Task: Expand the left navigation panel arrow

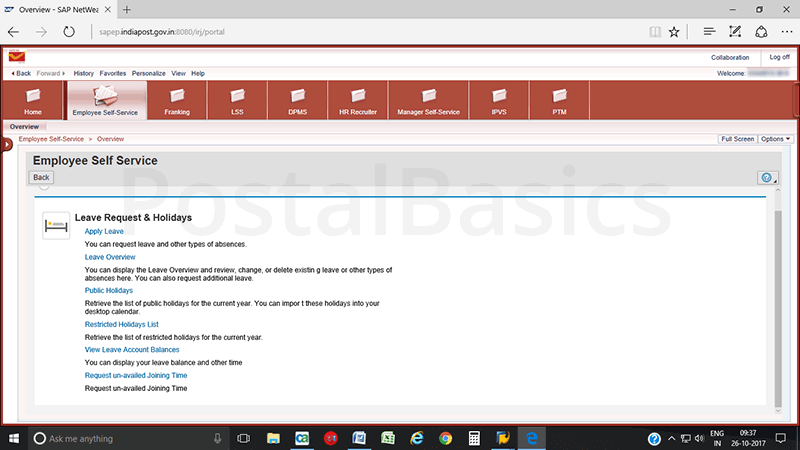Action: (6, 145)
